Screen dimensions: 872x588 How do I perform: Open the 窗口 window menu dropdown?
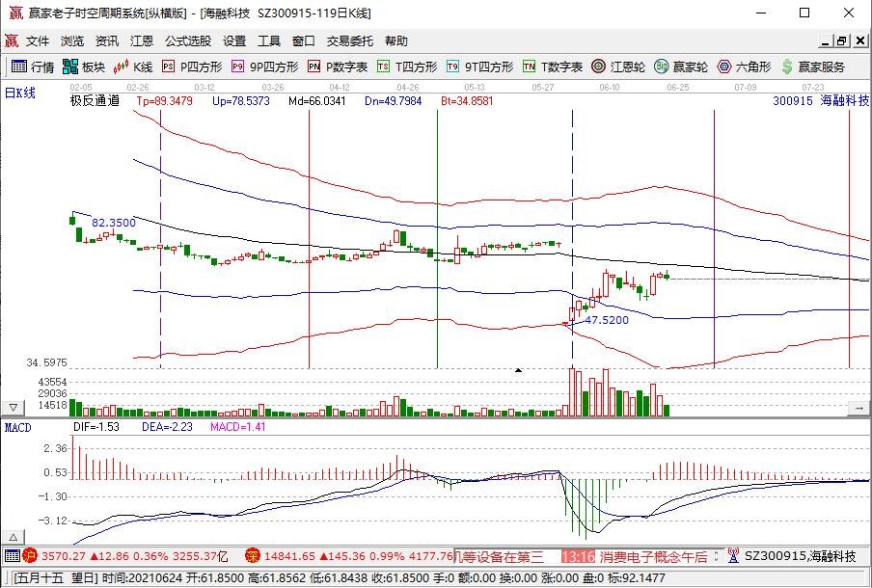click(302, 40)
